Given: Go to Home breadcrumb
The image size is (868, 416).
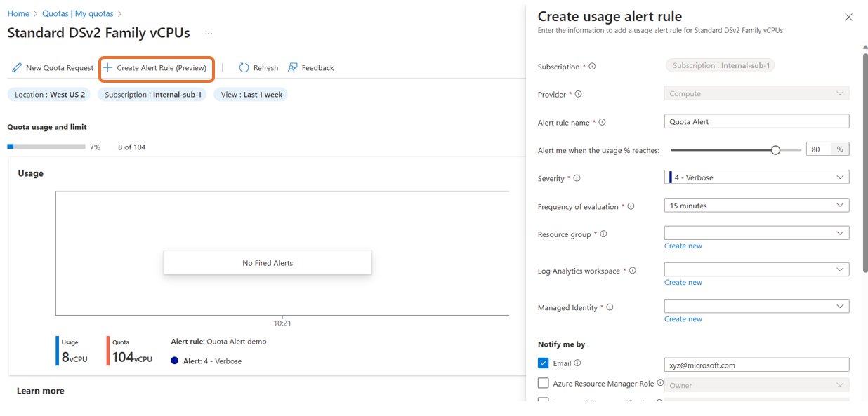Looking at the screenshot, I should [18, 13].
